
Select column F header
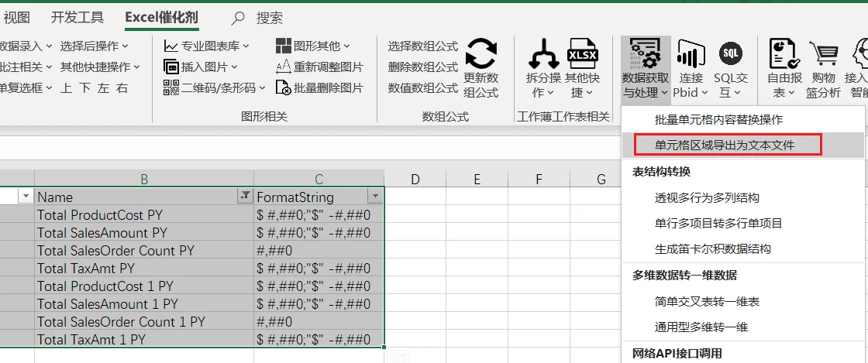[539, 179]
